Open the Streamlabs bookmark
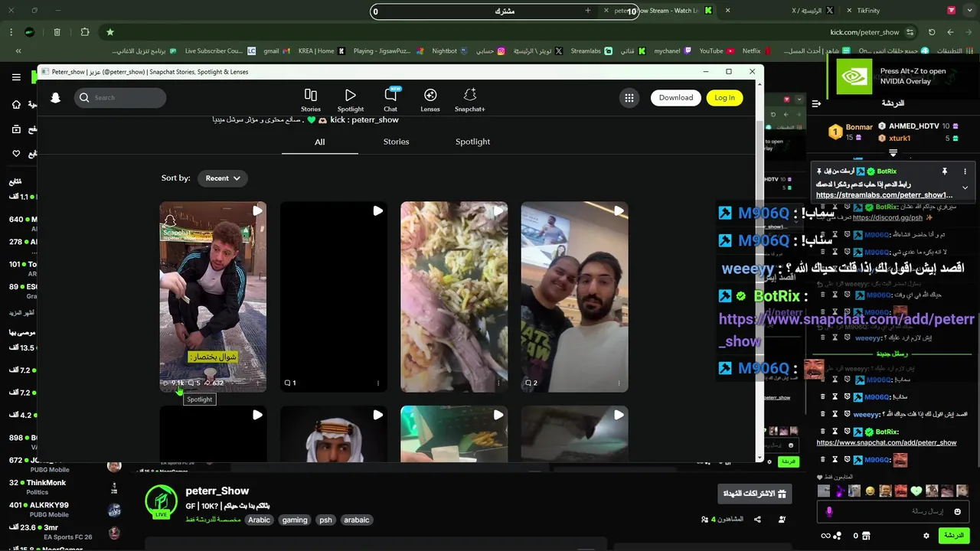The width and height of the screenshot is (980, 551). [x=591, y=51]
